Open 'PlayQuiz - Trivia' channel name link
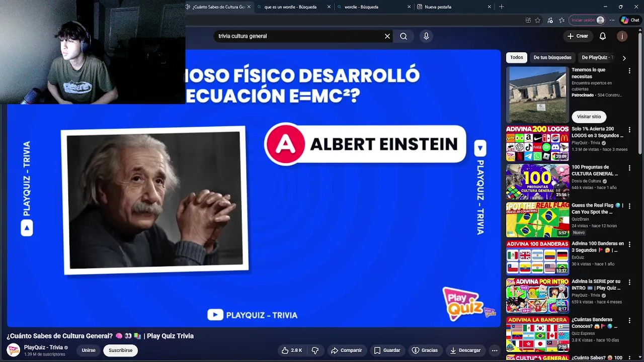The image size is (644, 362). [43, 347]
